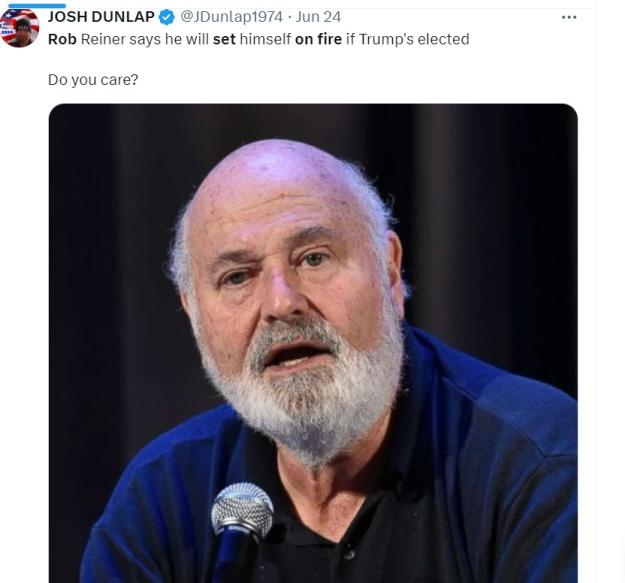Click the bold phrase "on fire"
The width and height of the screenshot is (625, 583).
318,39
